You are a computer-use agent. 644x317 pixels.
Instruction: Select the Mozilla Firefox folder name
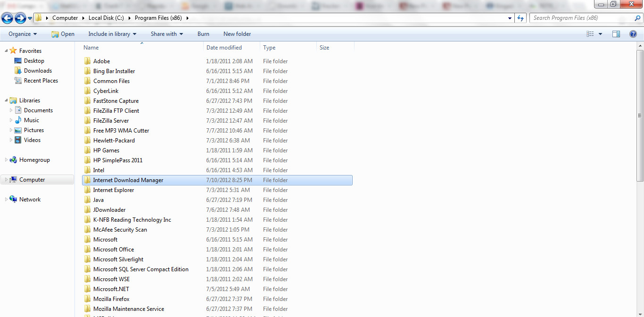coord(111,299)
